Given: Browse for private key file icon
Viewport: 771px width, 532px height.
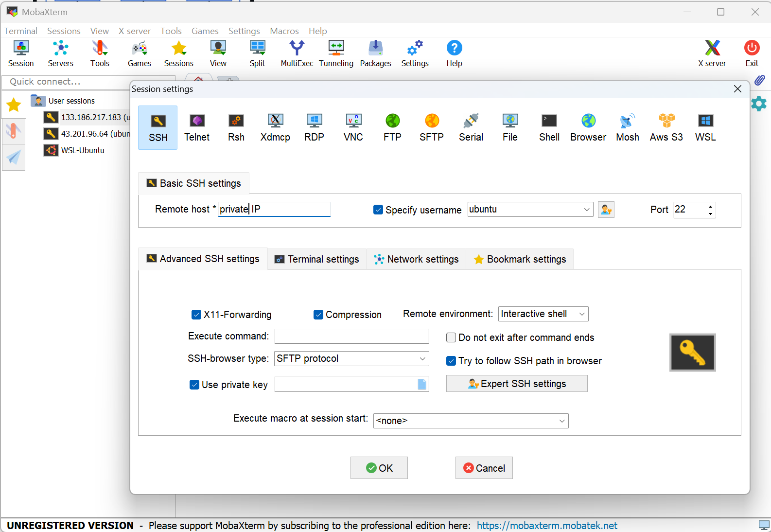Looking at the screenshot, I should click(422, 384).
